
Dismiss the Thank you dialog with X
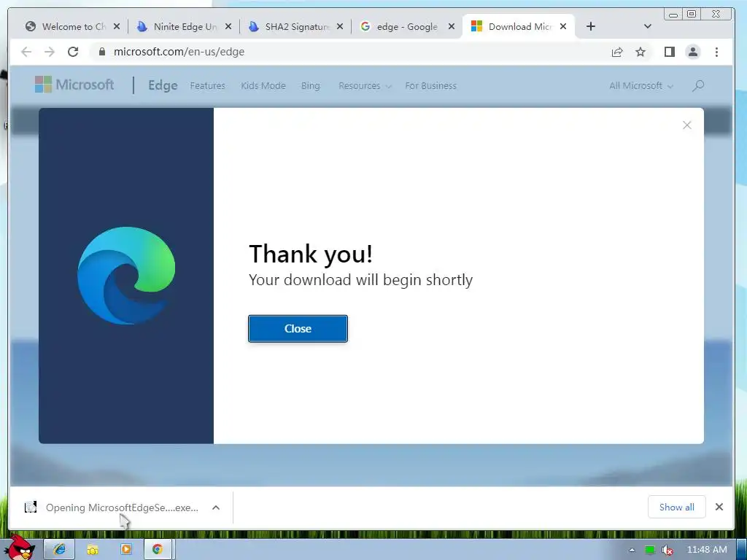[687, 125]
